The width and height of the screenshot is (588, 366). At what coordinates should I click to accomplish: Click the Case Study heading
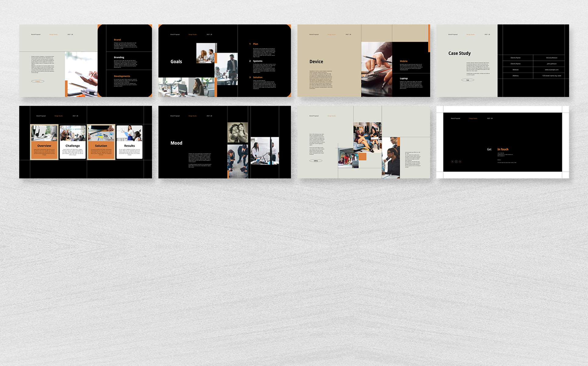[x=459, y=53]
